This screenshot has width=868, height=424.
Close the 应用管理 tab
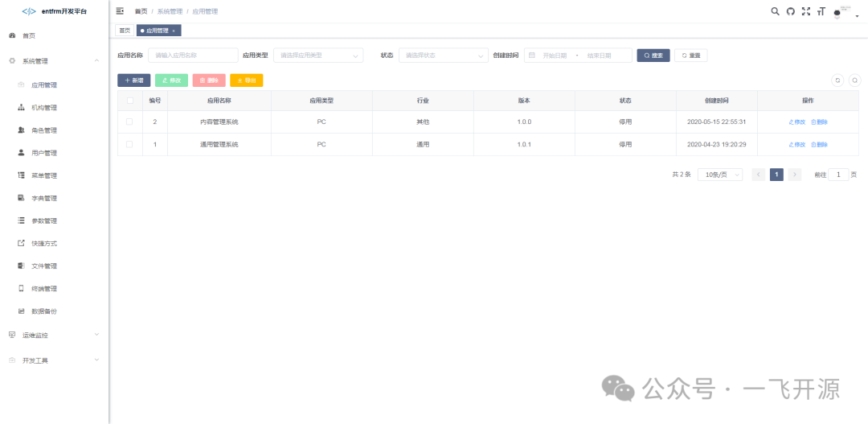pyautogui.click(x=174, y=31)
